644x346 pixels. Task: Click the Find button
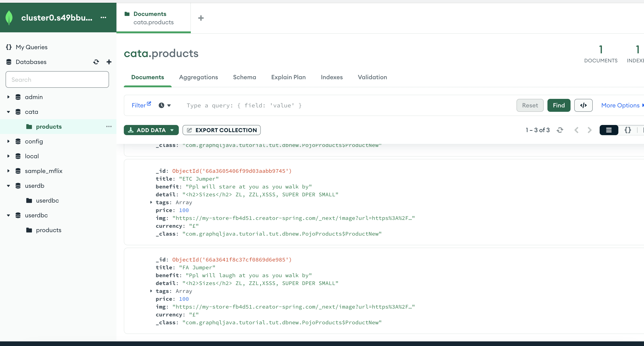click(x=559, y=105)
